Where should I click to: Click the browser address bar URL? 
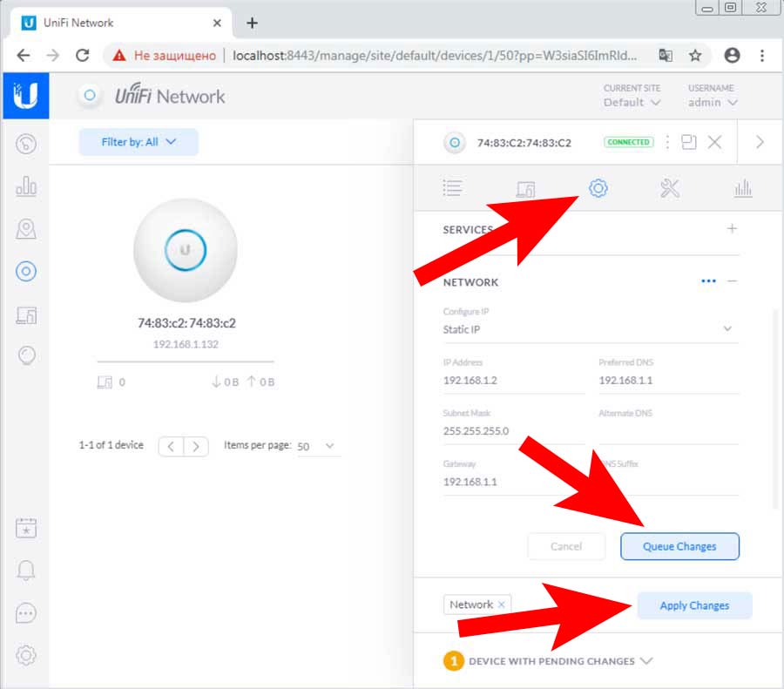pos(435,55)
